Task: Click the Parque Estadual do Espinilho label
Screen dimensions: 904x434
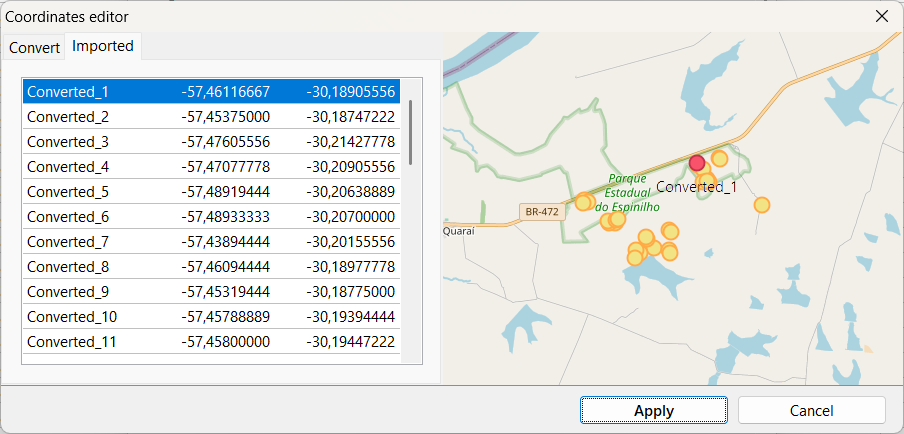Action: pos(627,193)
